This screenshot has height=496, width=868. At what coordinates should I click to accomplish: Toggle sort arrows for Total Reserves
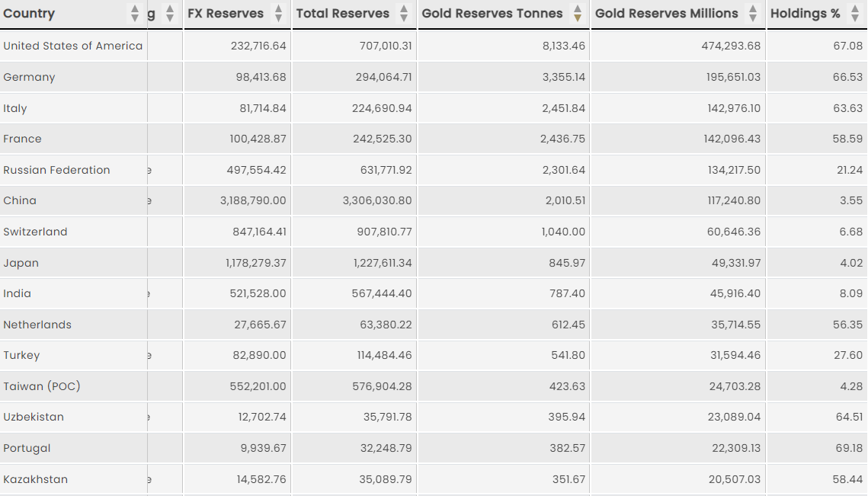pos(404,13)
